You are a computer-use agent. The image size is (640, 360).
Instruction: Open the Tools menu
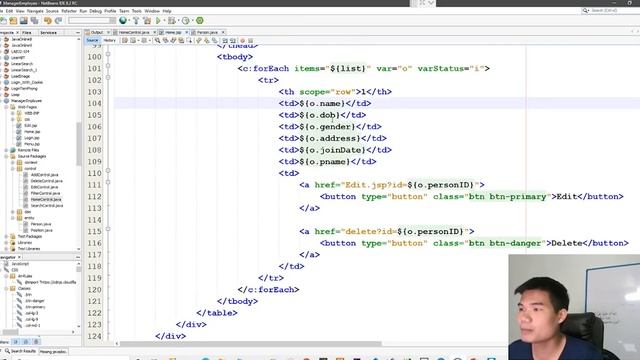[x=137, y=11]
